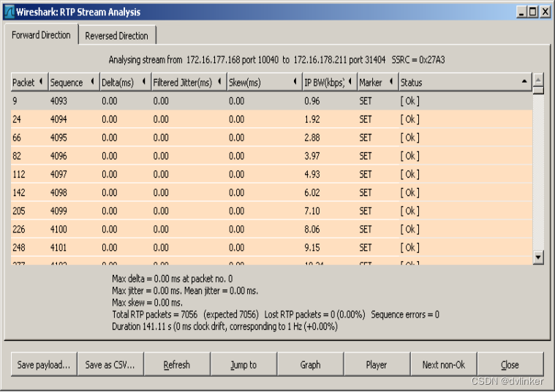Sort by the Packet column header
The width and height of the screenshot is (555, 392).
point(29,82)
